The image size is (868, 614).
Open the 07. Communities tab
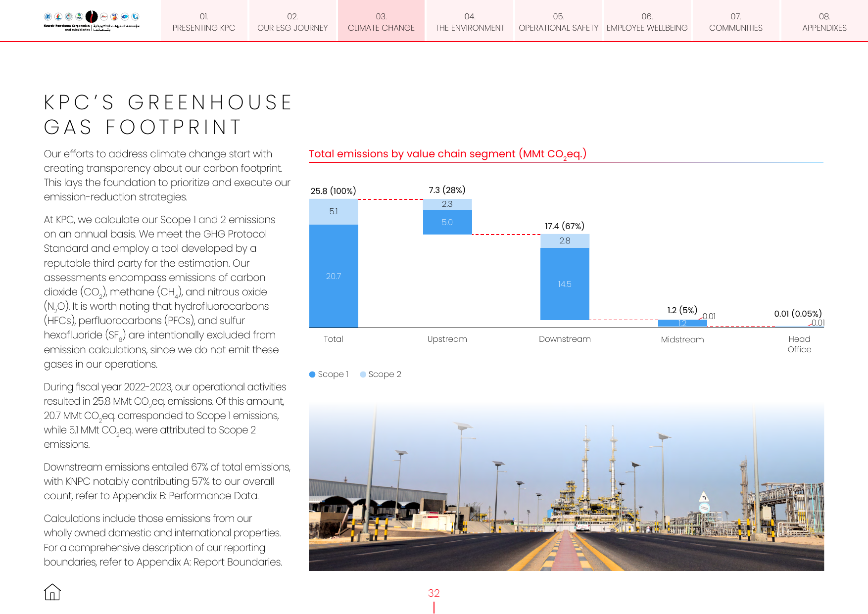[x=735, y=21]
